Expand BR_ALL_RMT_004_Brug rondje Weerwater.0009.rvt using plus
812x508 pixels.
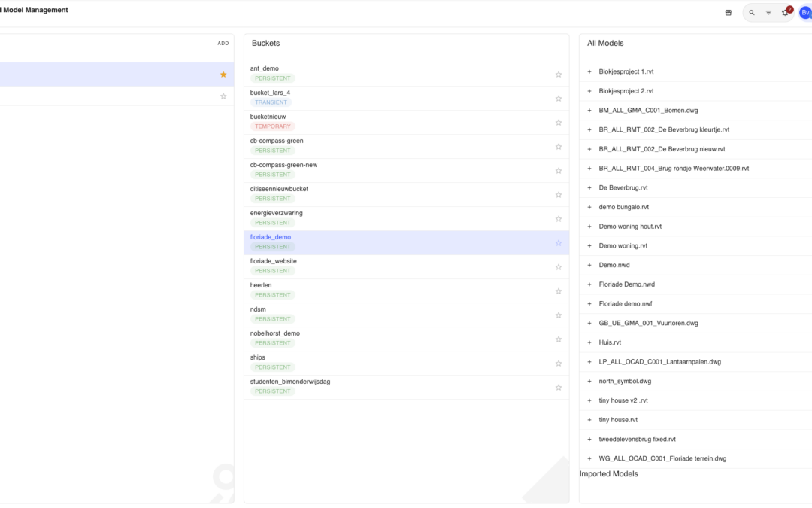(589, 169)
